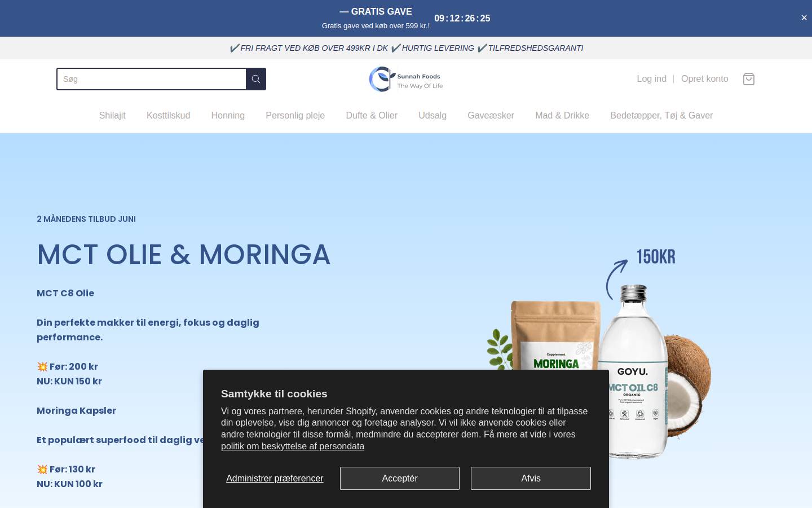Click the '2 MÅNEDENS TILBUD JUNI' label
Screen dimensions: 812x508
[x=86, y=219]
